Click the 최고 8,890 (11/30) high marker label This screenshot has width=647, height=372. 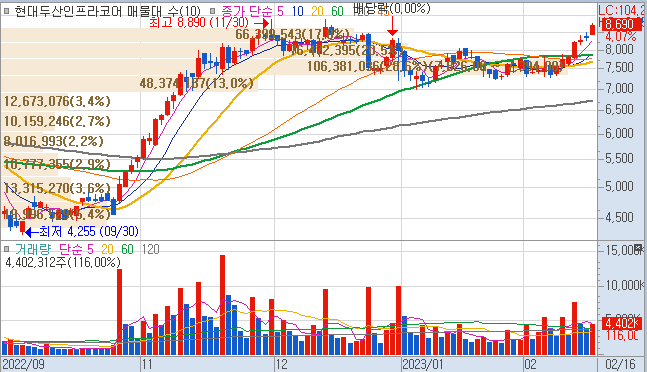[199, 22]
